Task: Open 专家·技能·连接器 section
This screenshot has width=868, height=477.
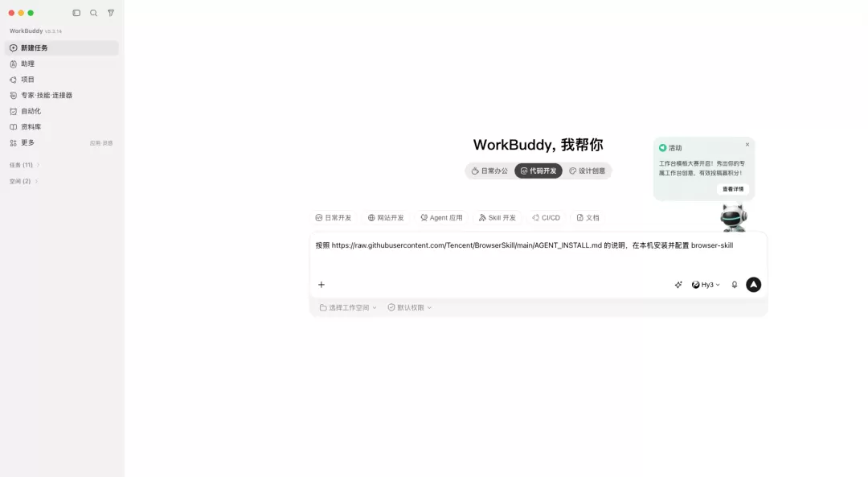Action: point(61,95)
